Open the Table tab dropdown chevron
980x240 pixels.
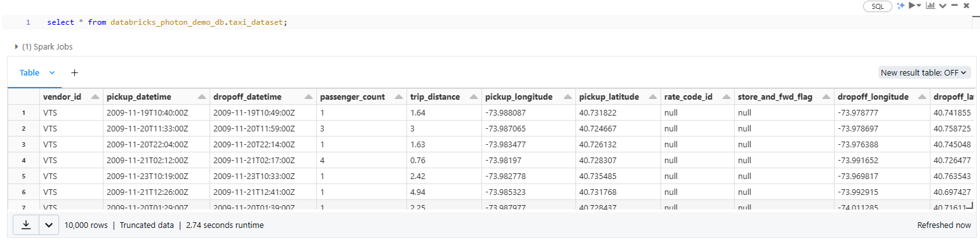(x=52, y=73)
